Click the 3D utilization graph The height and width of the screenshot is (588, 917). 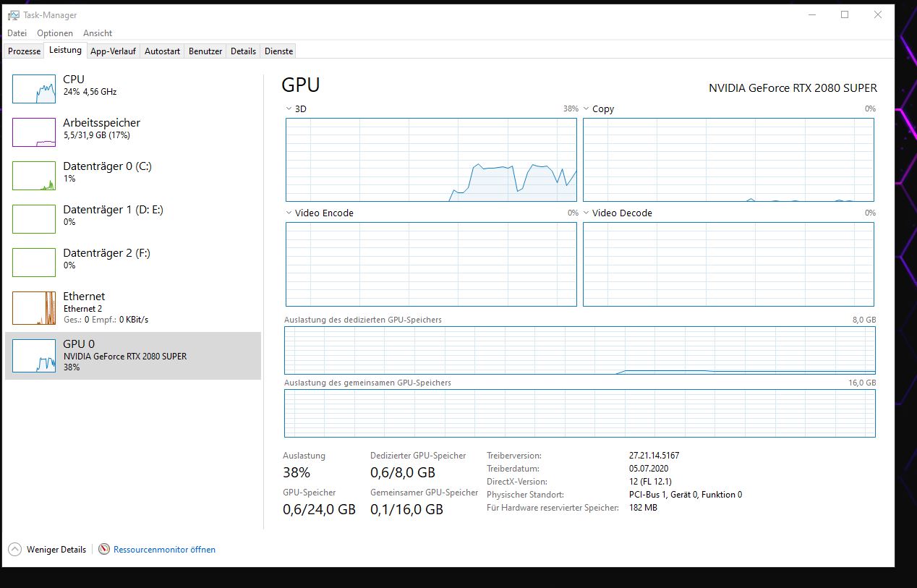coord(431,160)
